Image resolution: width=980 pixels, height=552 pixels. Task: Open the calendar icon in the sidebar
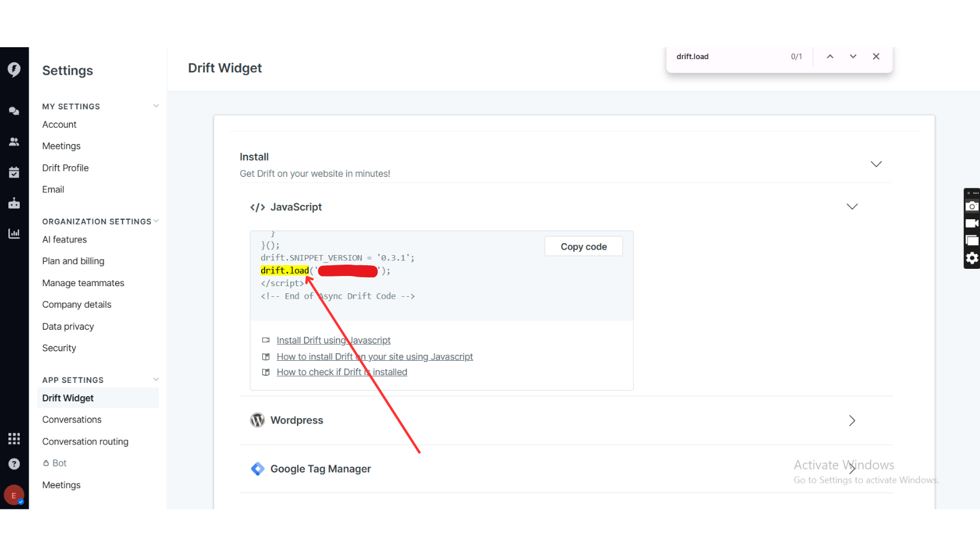point(14,173)
